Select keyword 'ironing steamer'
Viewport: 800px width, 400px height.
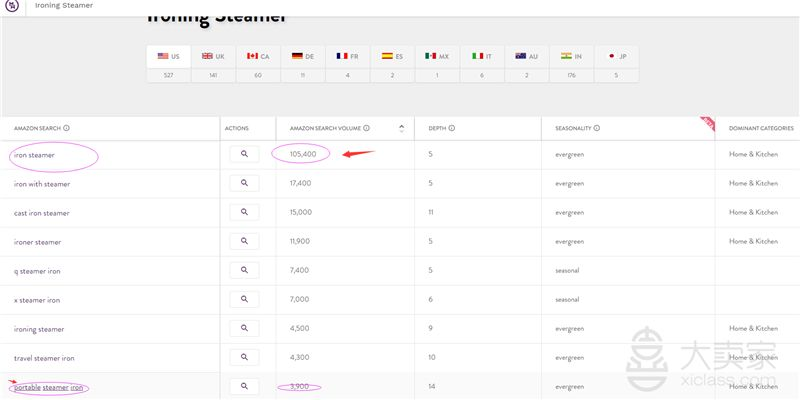39,330
